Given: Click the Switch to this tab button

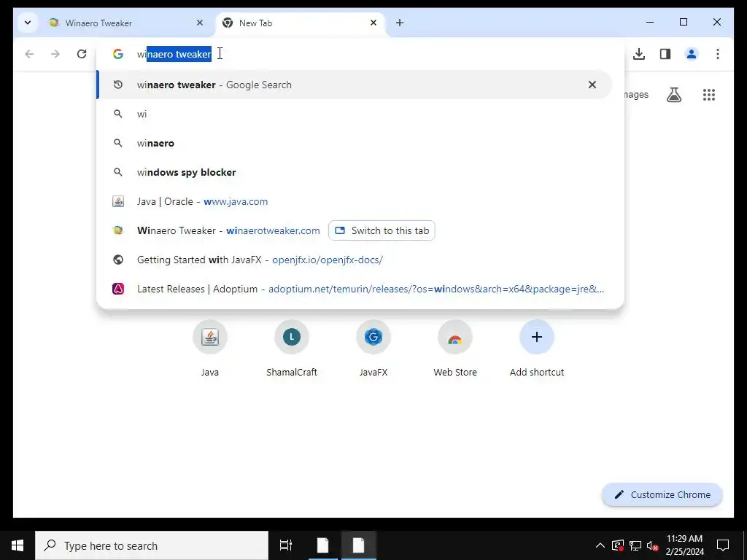Looking at the screenshot, I should (382, 230).
